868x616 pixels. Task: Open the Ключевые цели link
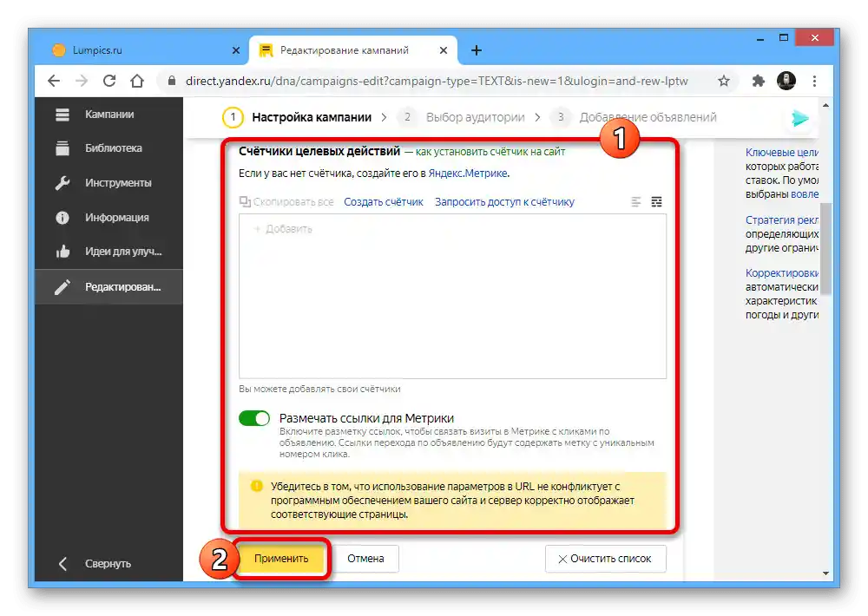[x=781, y=152]
